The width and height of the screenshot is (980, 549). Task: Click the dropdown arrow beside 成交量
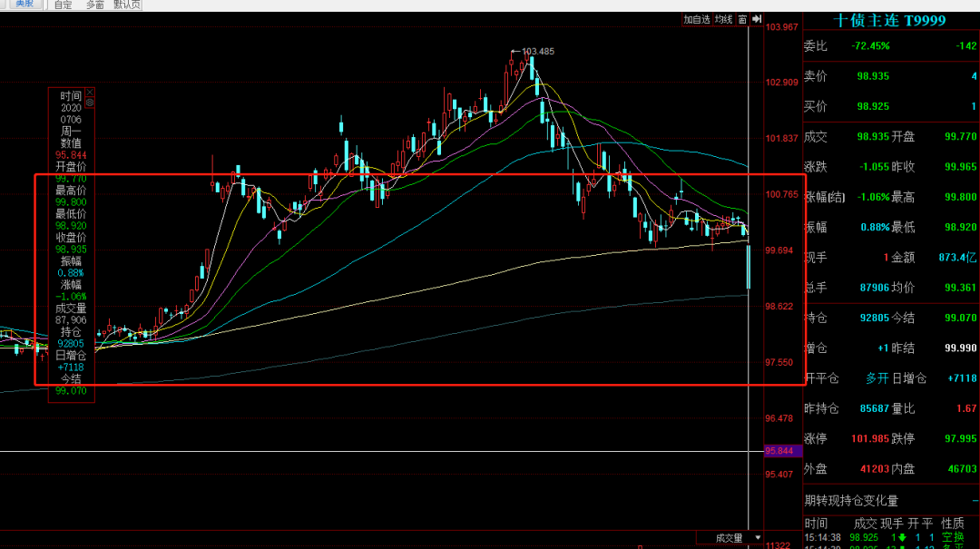758,538
